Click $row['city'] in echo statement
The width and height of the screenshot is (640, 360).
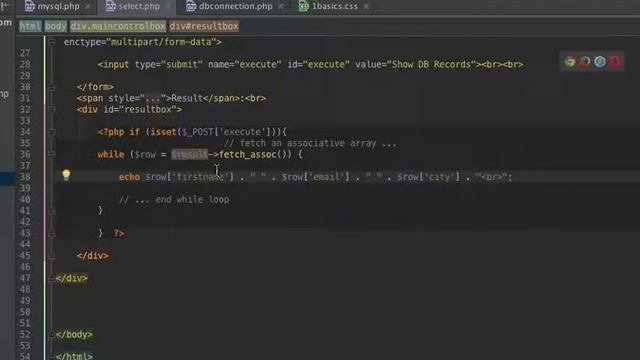429,177
